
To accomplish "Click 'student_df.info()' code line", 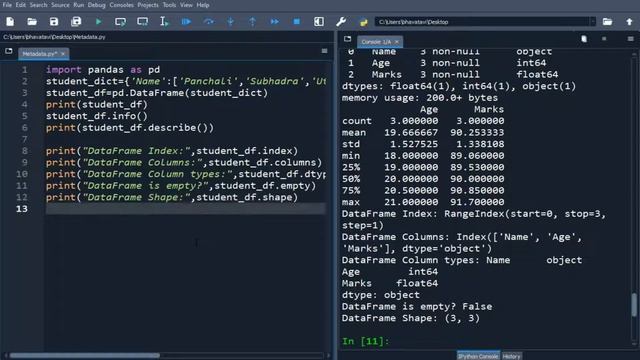I will pos(97,116).
